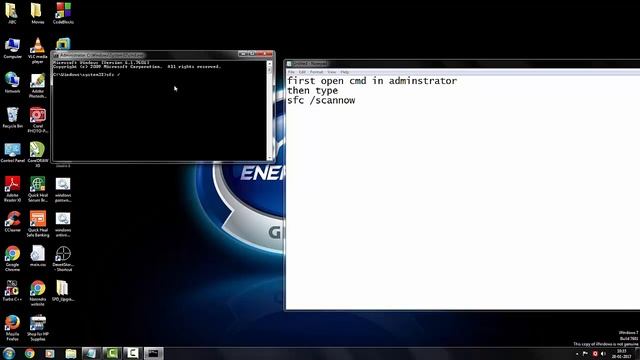Select the SPD_Upgrade folder on desktop

tap(63, 291)
